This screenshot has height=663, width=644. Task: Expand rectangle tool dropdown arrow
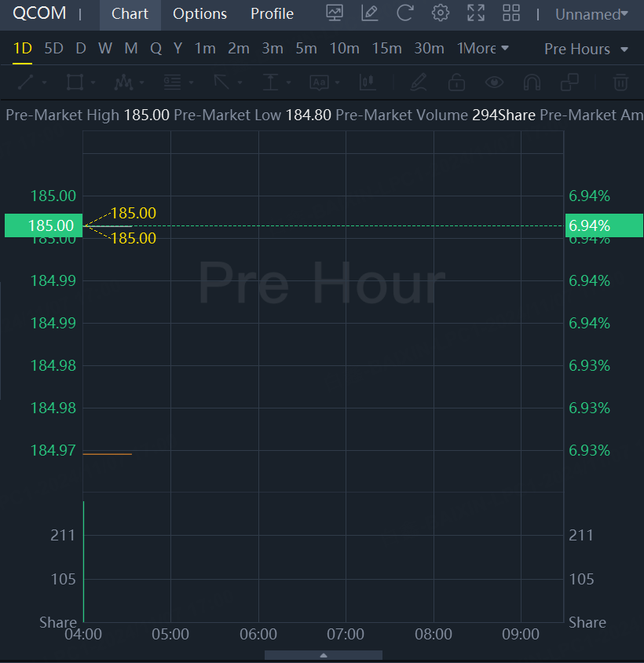tap(93, 82)
